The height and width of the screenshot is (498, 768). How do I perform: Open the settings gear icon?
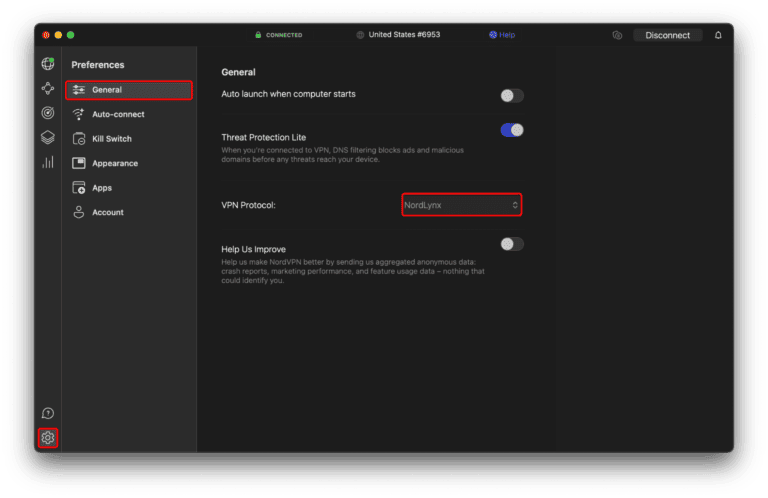point(47,437)
